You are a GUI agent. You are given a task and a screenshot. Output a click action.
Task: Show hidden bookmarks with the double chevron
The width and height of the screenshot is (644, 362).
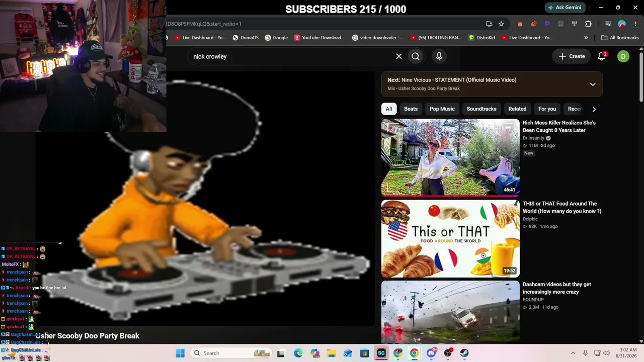(x=586, y=38)
